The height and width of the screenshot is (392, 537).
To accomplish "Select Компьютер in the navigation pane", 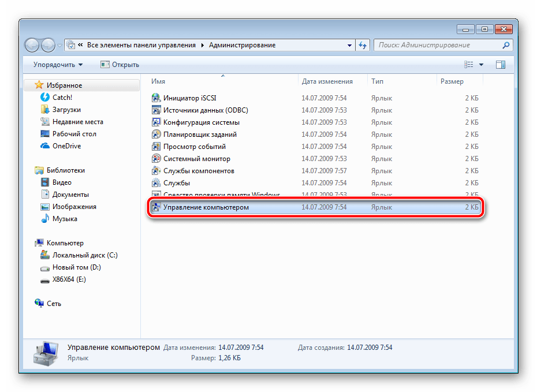I will pyautogui.click(x=65, y=242).
